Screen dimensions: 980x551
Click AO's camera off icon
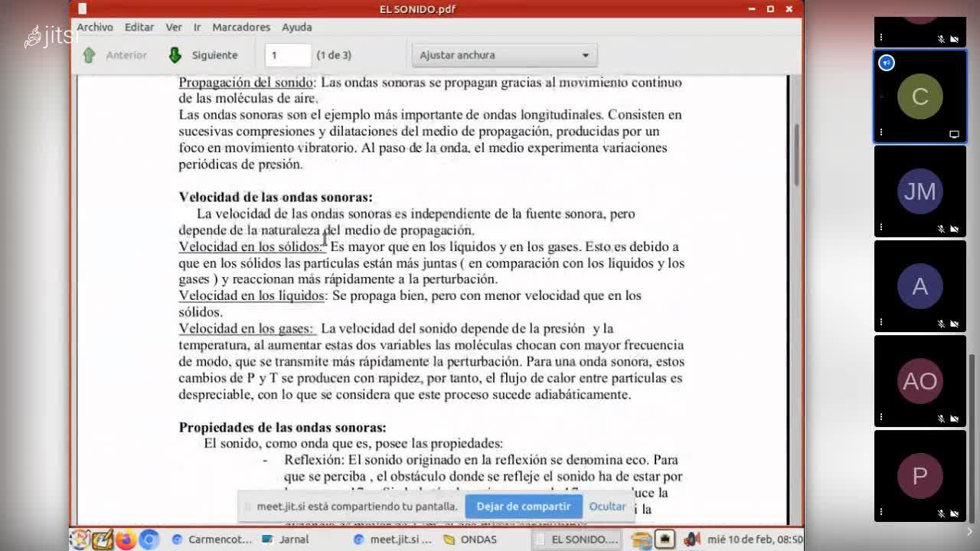(x=955, y=419)
